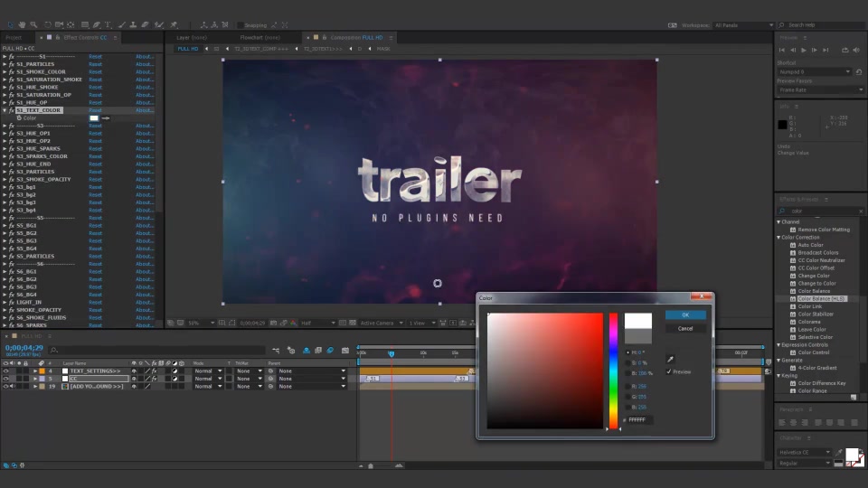Click Reset for S1_SMOKE_COLOR
868x488 pixels.
click(95, 72)
